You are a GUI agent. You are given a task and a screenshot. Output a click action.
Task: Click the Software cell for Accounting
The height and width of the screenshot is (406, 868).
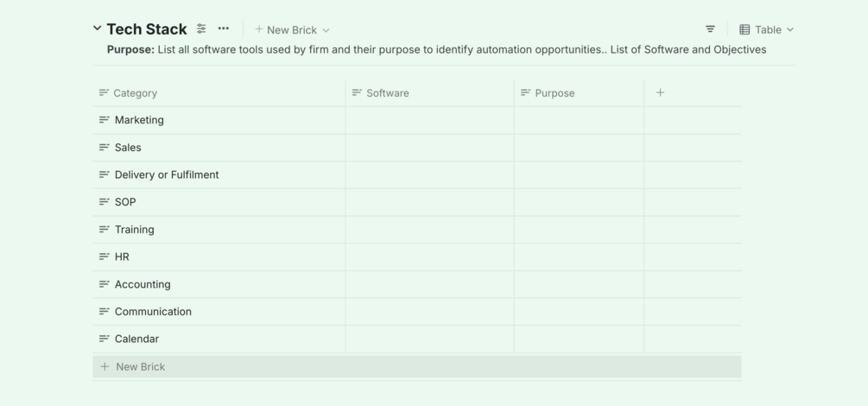pos(429,284)
